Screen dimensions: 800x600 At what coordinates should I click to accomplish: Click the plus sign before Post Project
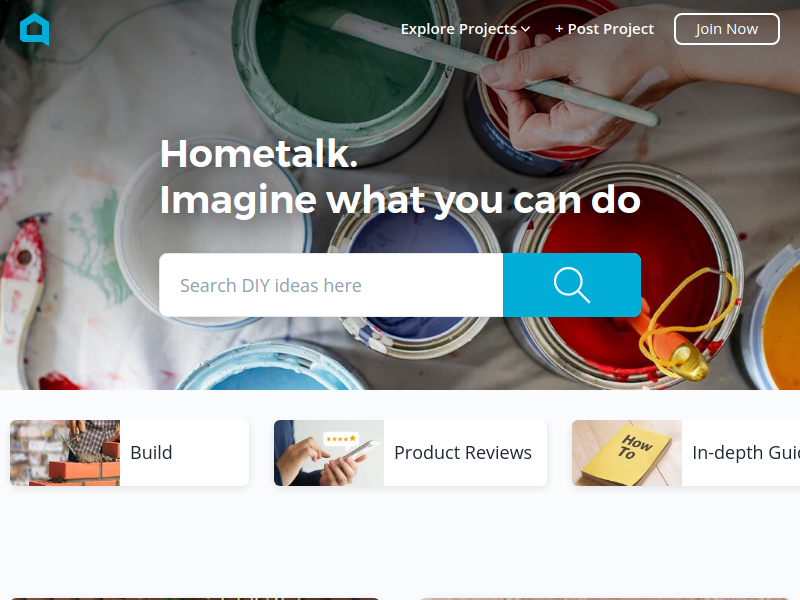pyautogui.click(x=559, y=29)
